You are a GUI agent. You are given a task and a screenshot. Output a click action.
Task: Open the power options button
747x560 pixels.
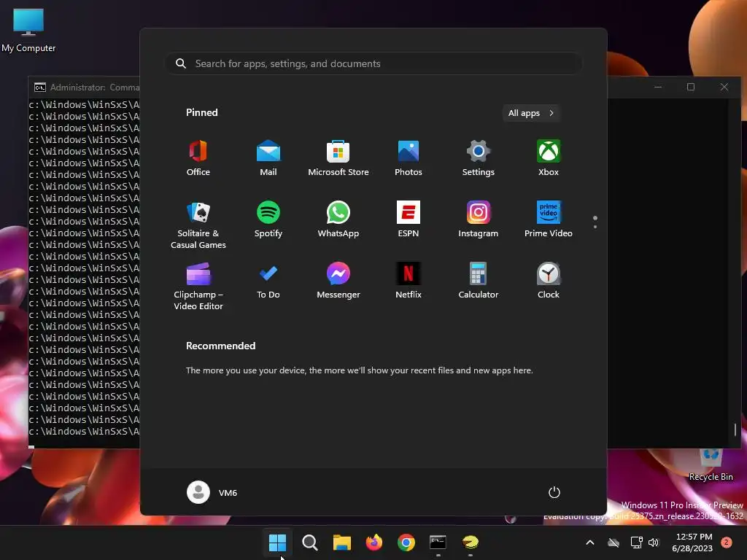pos(554,492)
